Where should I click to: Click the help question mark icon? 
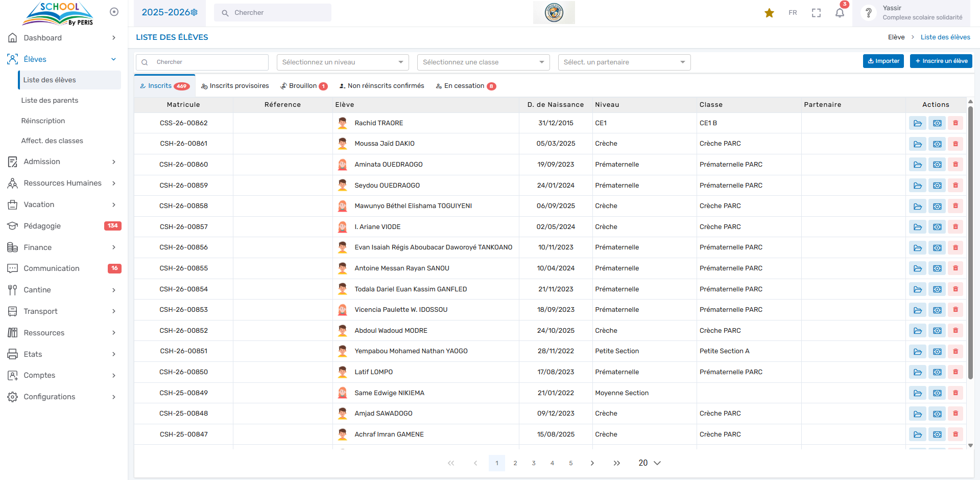click(868, 13)
